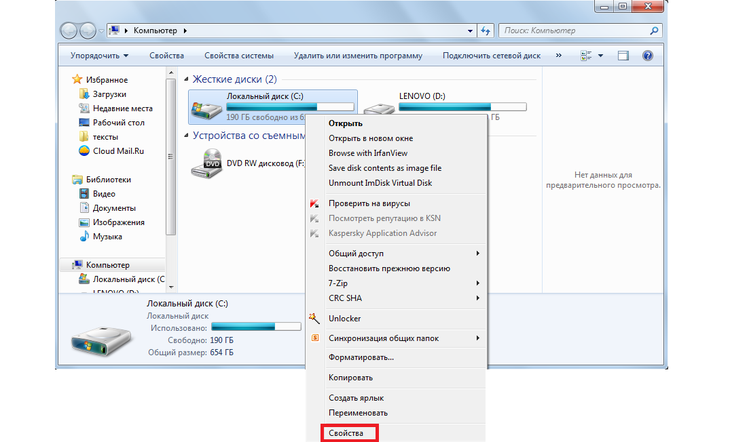Toggle the preview pane icon
Screen dimensions: 730x442
point(623,56)
